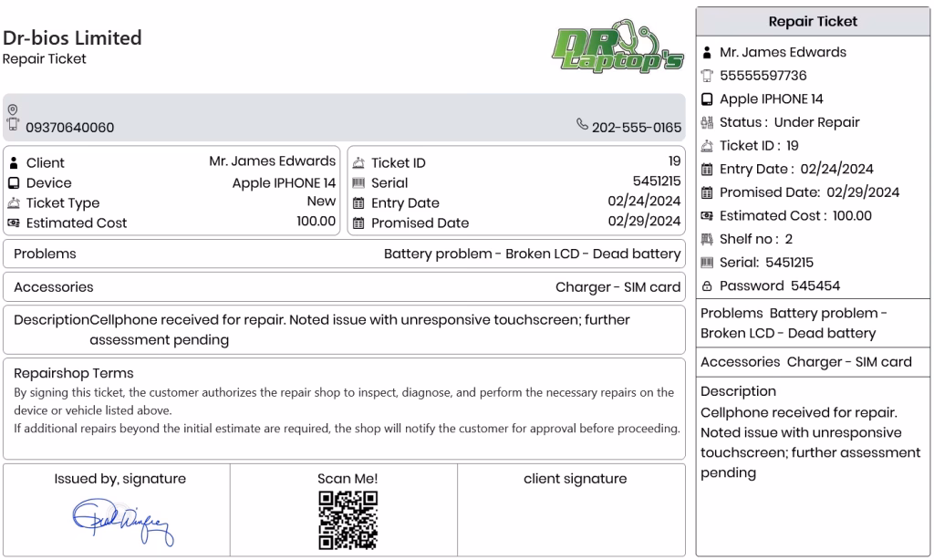The image size is (934, 560).
Task: Click the calendar icon next to Promised Date in main ticket
Action: pyautogui.click(x=358, y=223)
